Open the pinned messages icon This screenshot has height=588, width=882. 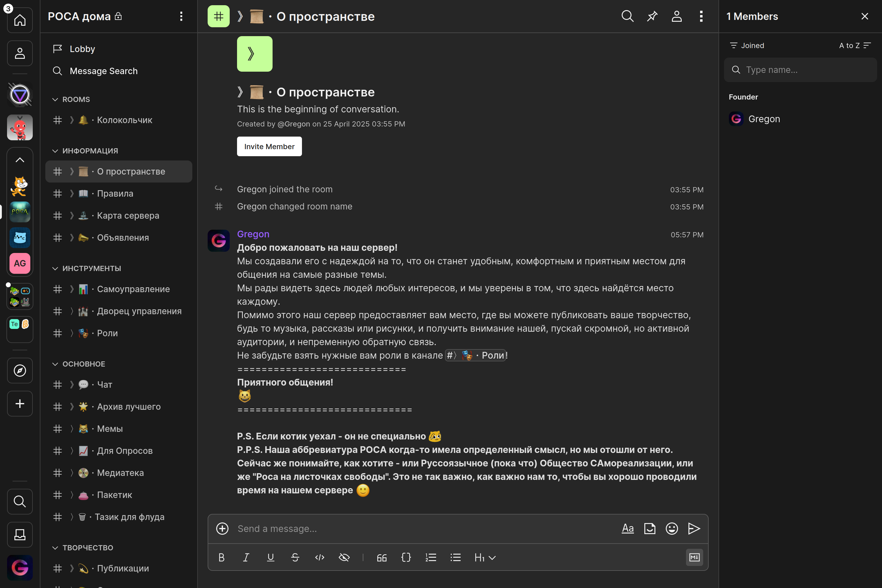652,16
